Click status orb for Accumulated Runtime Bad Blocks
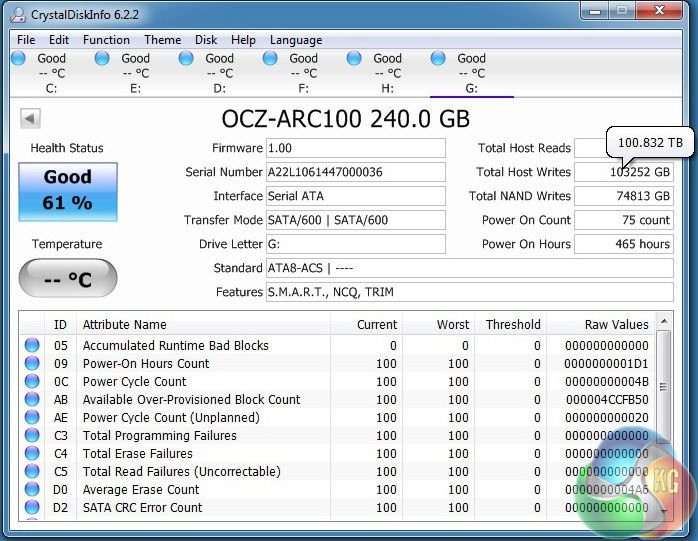 (x=33, y=346)
